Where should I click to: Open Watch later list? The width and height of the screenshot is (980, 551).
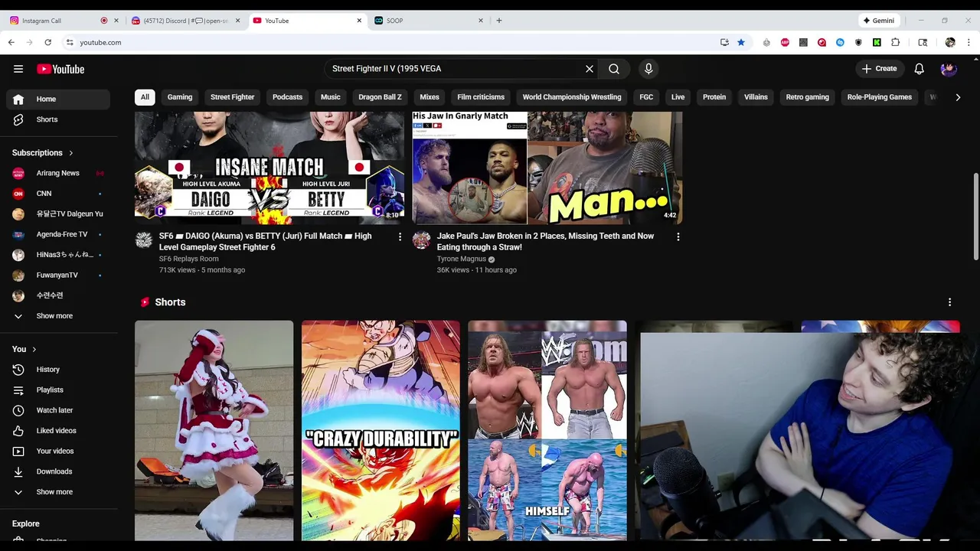pos(58,410)
